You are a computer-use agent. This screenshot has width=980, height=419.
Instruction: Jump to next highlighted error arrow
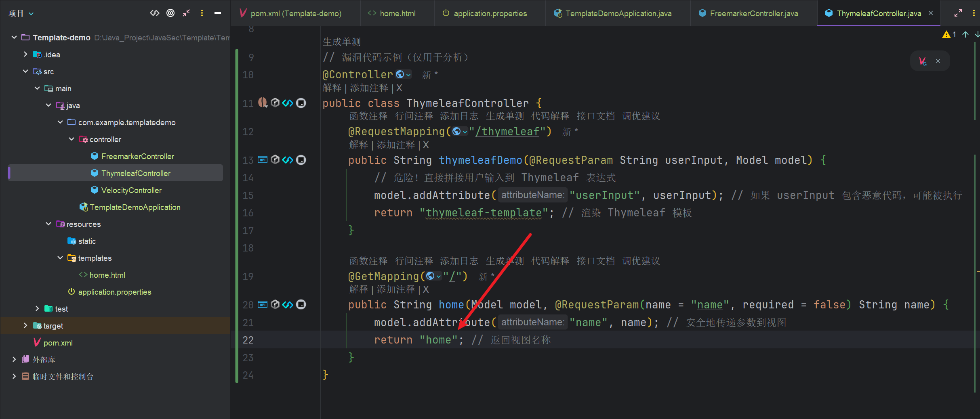(x=976, y=35)
